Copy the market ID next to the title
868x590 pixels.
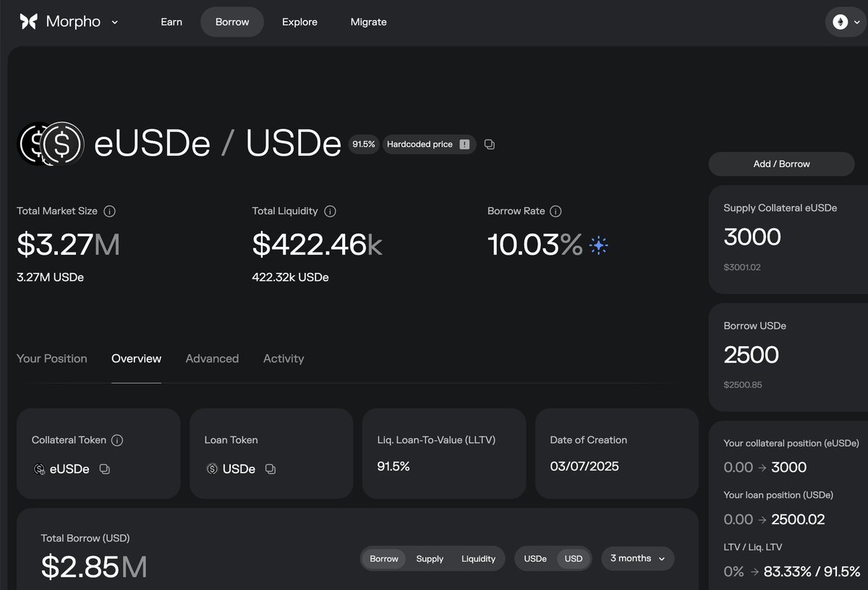[490, 144]
